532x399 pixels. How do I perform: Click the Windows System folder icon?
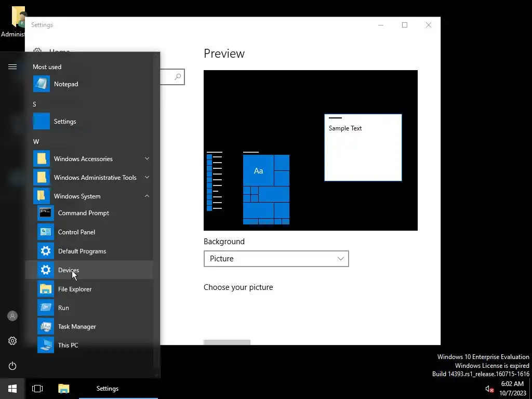(x=42, y=196)
